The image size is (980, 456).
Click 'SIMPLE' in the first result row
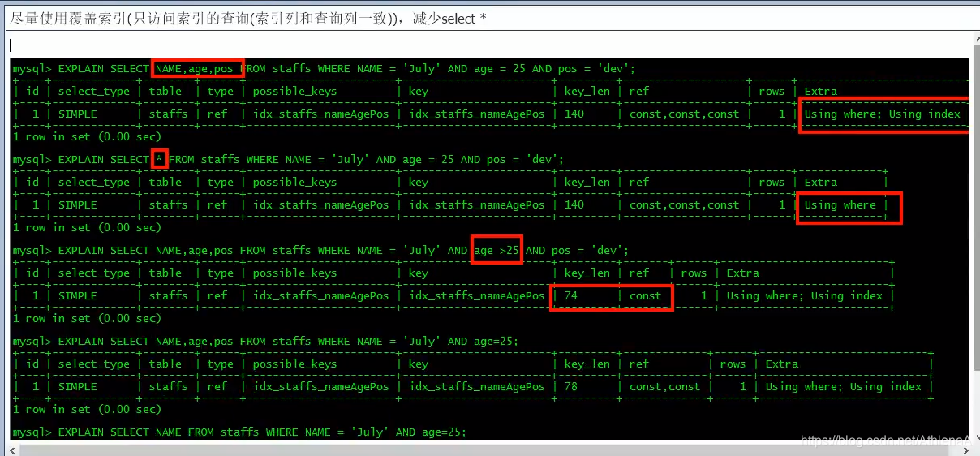(78, 114)
